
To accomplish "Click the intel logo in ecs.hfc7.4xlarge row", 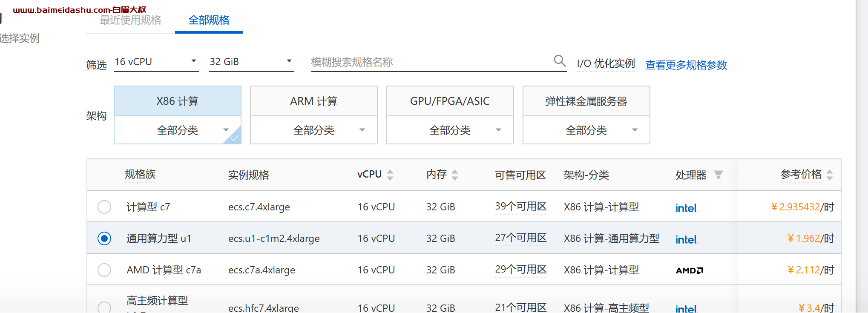I will pyautogui.click(x=686, y=308).
